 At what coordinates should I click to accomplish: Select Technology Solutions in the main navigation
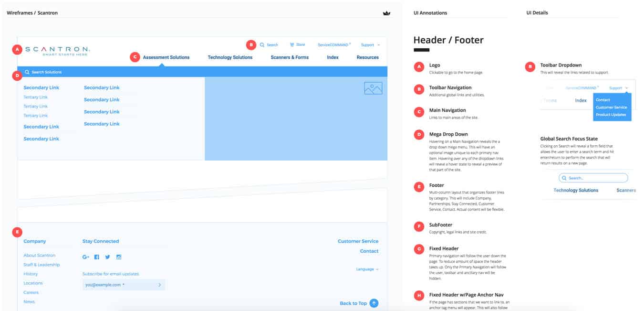point(230,57)
